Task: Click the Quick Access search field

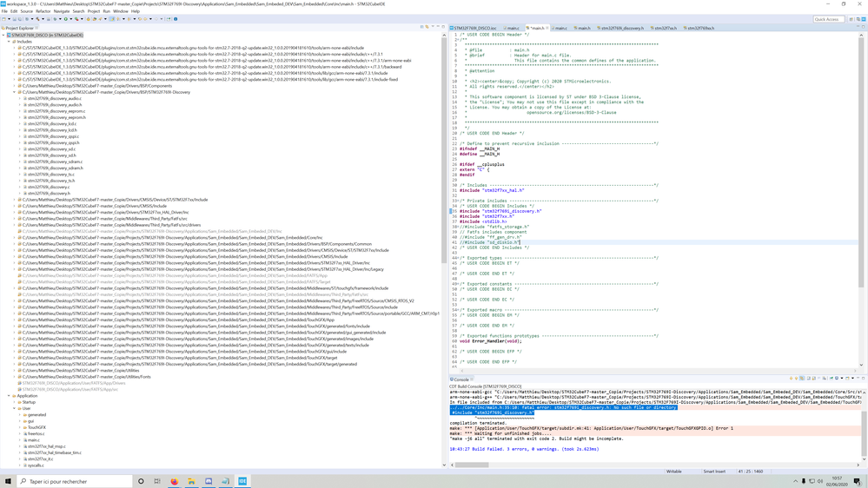Action: pos(828,18)
